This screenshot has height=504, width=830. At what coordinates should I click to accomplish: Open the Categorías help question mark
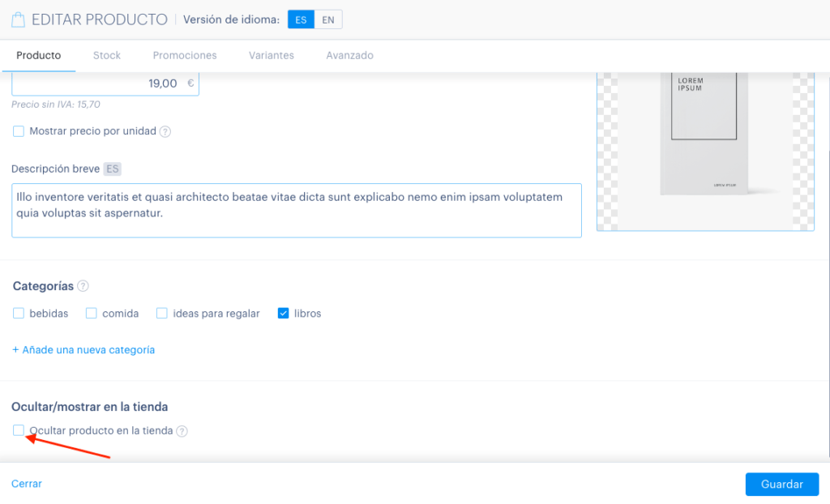(83, 286)
